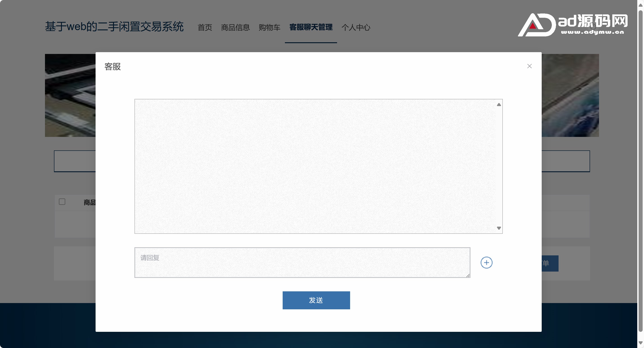Close the 客服 dialog with X
This screenshot has height=348, width=644.
(x=529, y=66)
